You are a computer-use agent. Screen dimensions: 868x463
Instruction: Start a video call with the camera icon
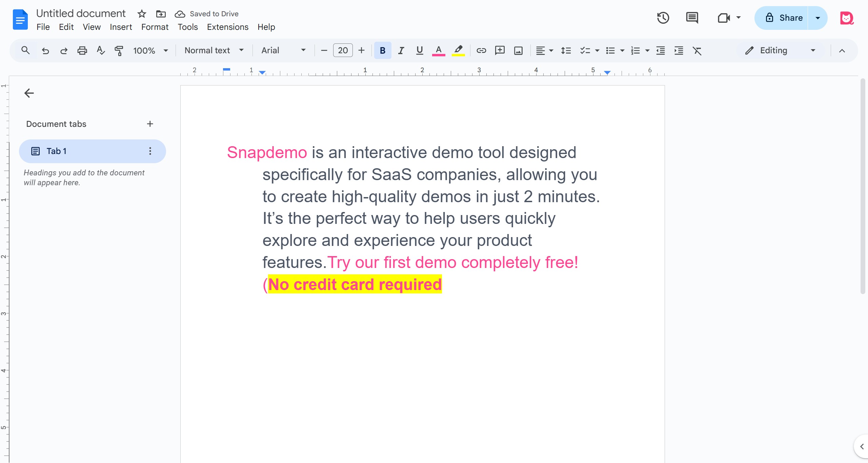pyautogui.click(x=724, y=18)
